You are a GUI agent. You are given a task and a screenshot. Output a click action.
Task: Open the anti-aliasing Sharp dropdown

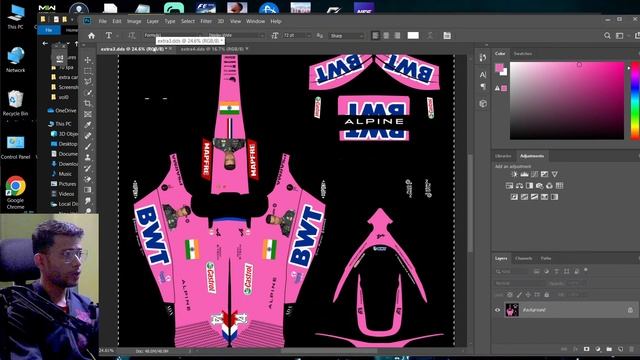[347, 36]
